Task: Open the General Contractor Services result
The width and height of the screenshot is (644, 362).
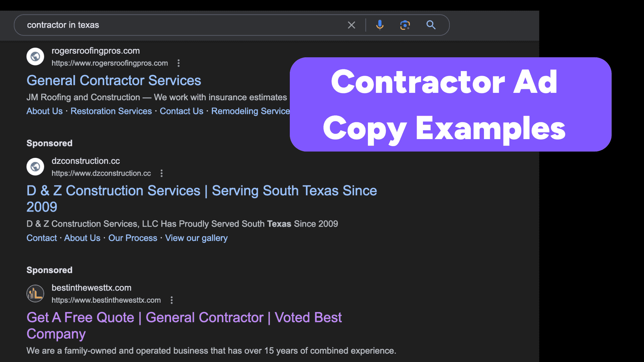Action: point(113,80)
